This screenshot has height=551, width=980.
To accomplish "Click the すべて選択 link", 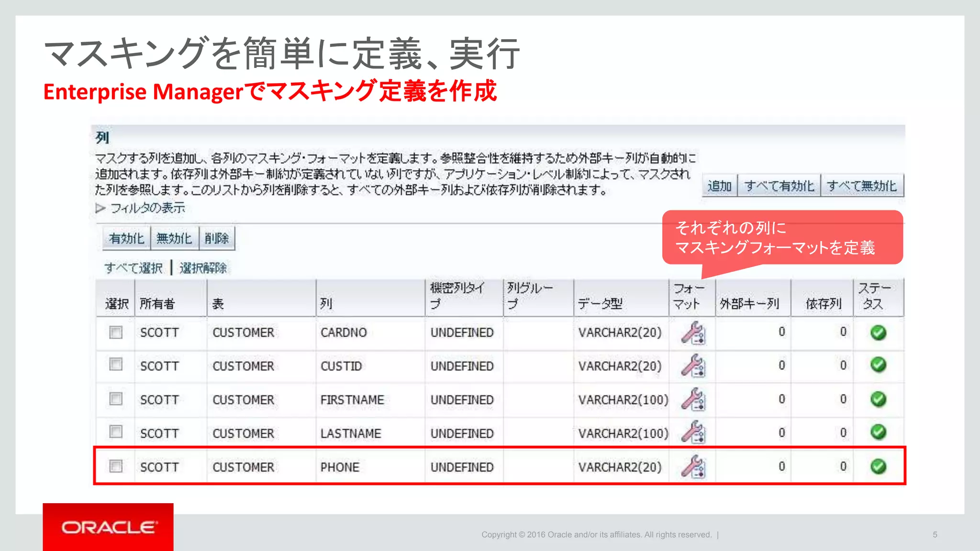I will point(134,268).
